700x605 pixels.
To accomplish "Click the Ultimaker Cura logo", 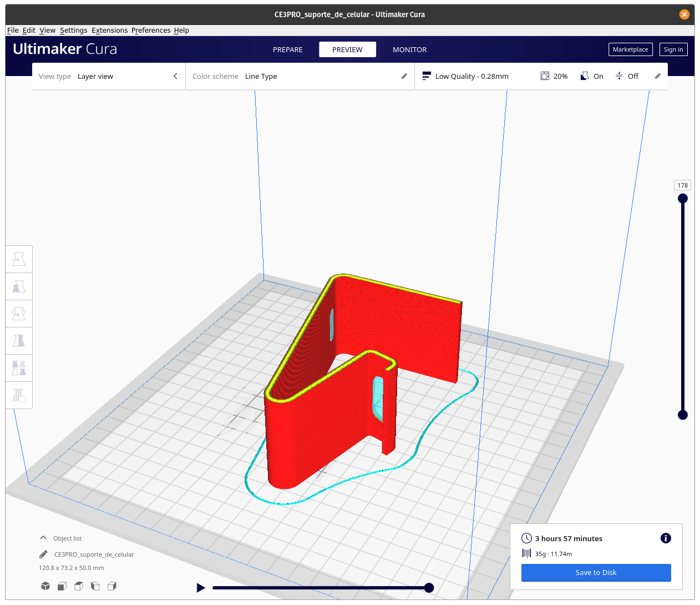I will click(x=65, y=49).
